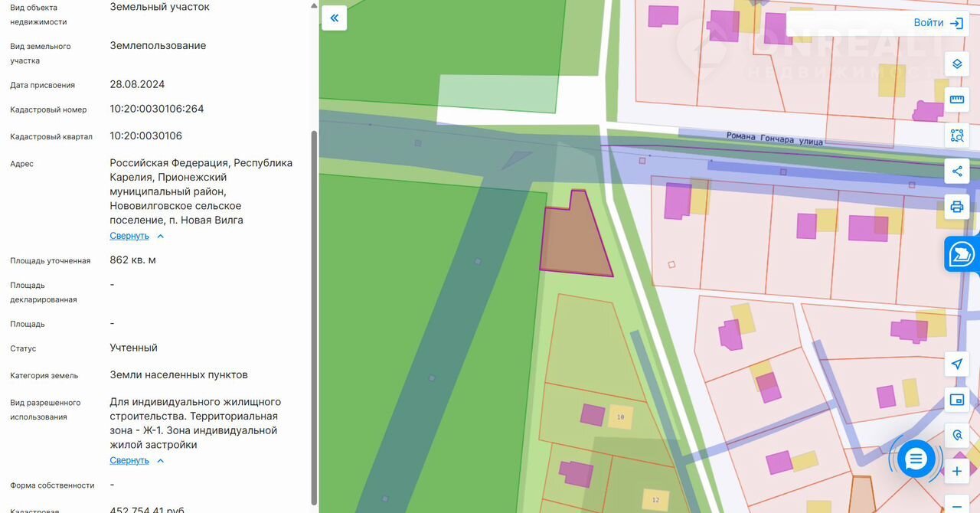Toggle the mini-map overview window
This screenshot has height=513, width=980.
coord(956,400)
